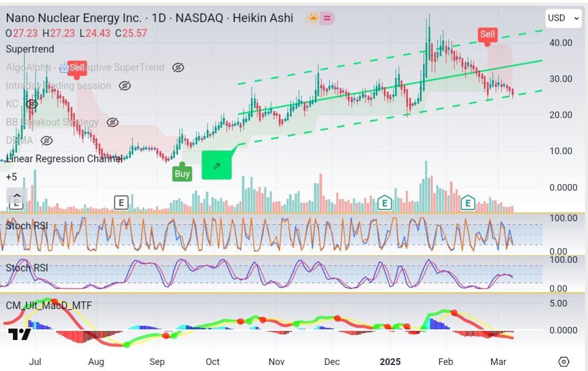
Task: Click the 30.00 price axis label
Action: pos(561,79)
